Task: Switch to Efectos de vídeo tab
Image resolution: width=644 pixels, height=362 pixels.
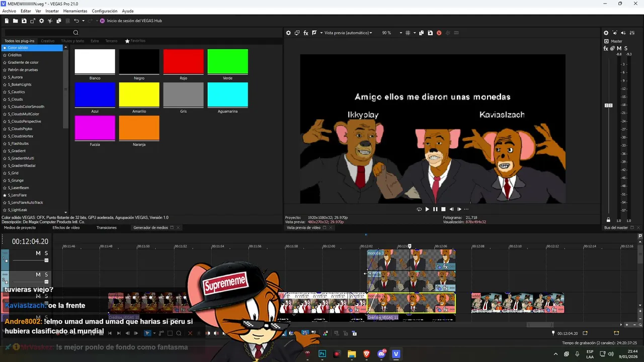Action: pyautogui.click(x=66, y=228)
